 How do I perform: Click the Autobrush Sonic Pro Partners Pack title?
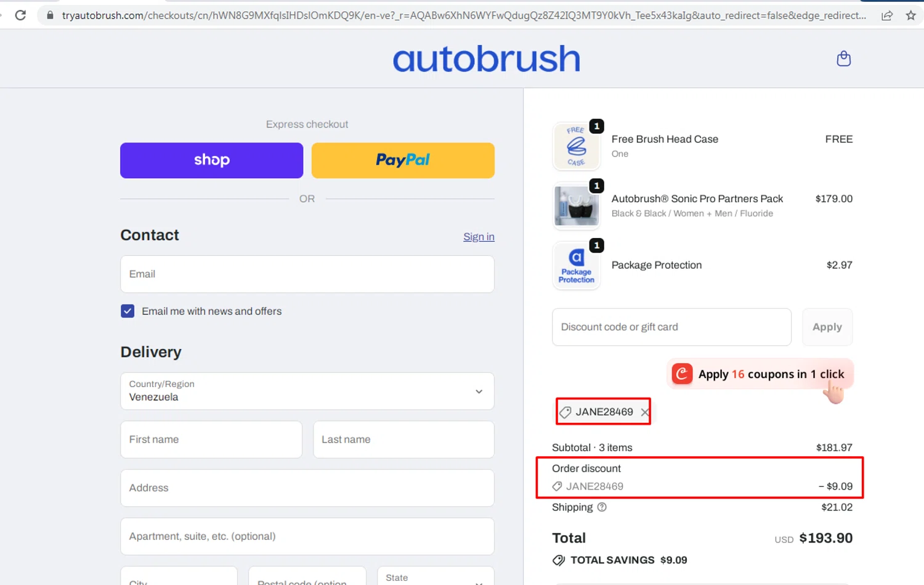[697, 198]
